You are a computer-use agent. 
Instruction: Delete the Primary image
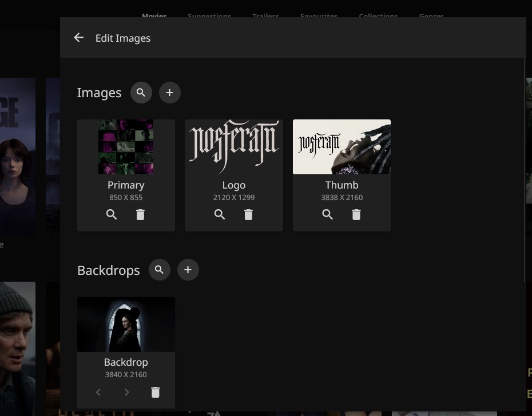coord(140,215)
